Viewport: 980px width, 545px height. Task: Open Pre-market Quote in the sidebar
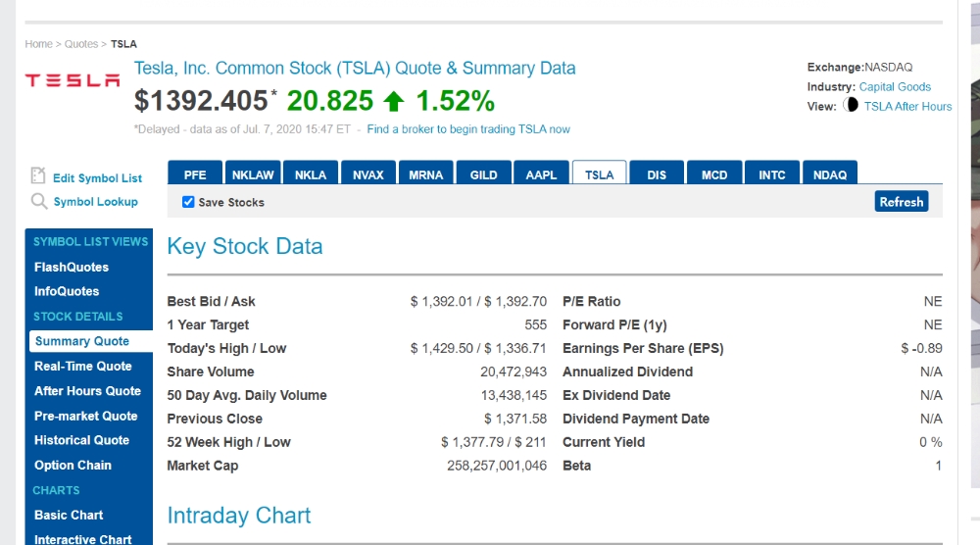[x=85, y=416]
